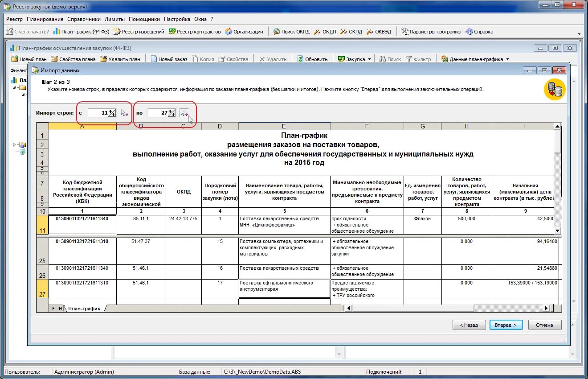Open the Справочники menu
The width and height of the screenshot is (588, 379).
click(84, 19)
